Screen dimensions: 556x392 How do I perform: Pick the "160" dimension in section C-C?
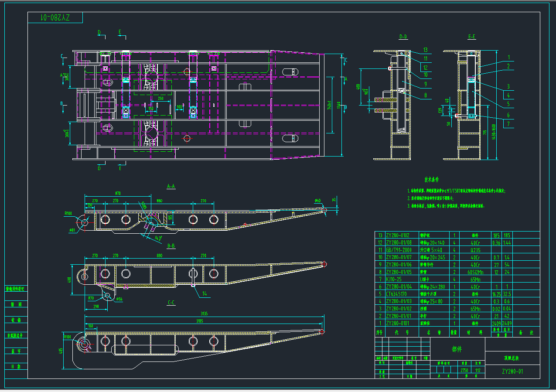coord(90,326)
